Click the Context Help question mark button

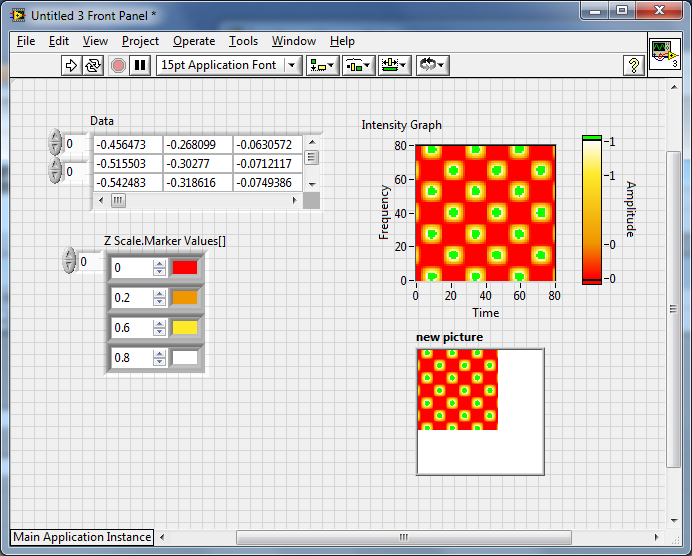634,65
